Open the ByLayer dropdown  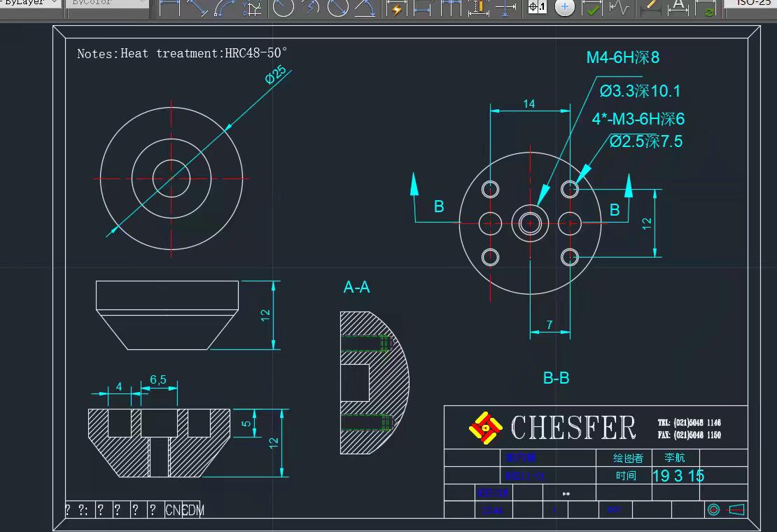click(31, 3)
